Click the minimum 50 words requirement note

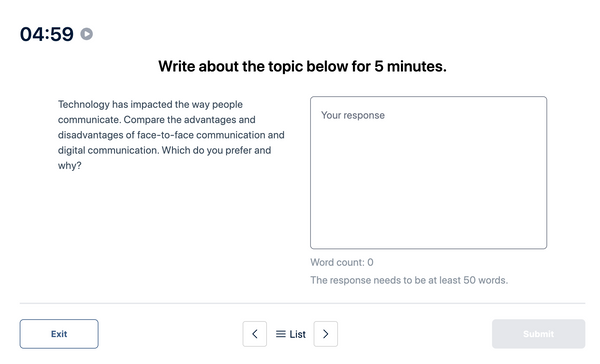409,280
